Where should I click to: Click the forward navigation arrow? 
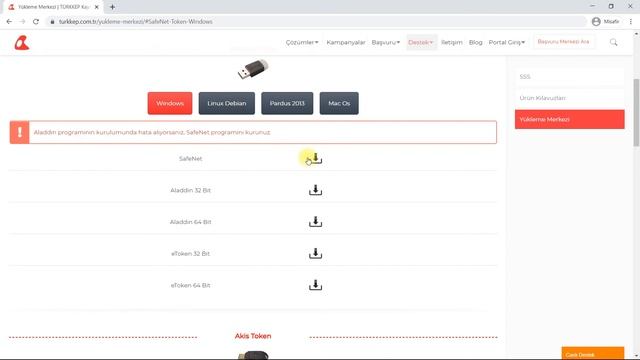pyautogui.click(x=22, y=22)
